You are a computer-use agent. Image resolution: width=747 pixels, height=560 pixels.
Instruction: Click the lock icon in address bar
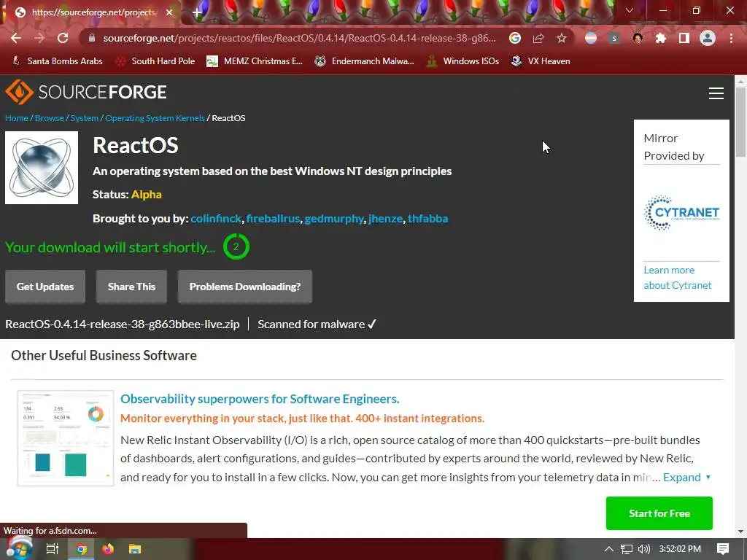click(92, 38)
